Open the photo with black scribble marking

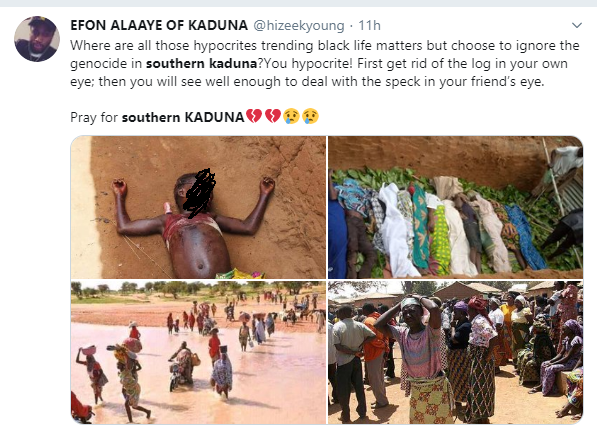pos(198,207)
